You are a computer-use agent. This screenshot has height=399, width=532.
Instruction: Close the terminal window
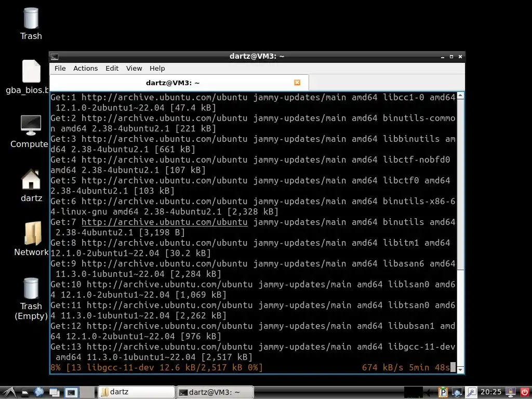tap(460, 57)
